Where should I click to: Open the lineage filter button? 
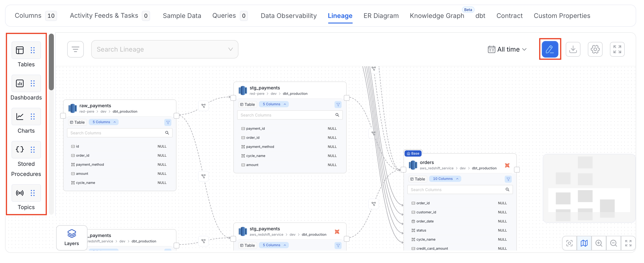tap(75, 49)
